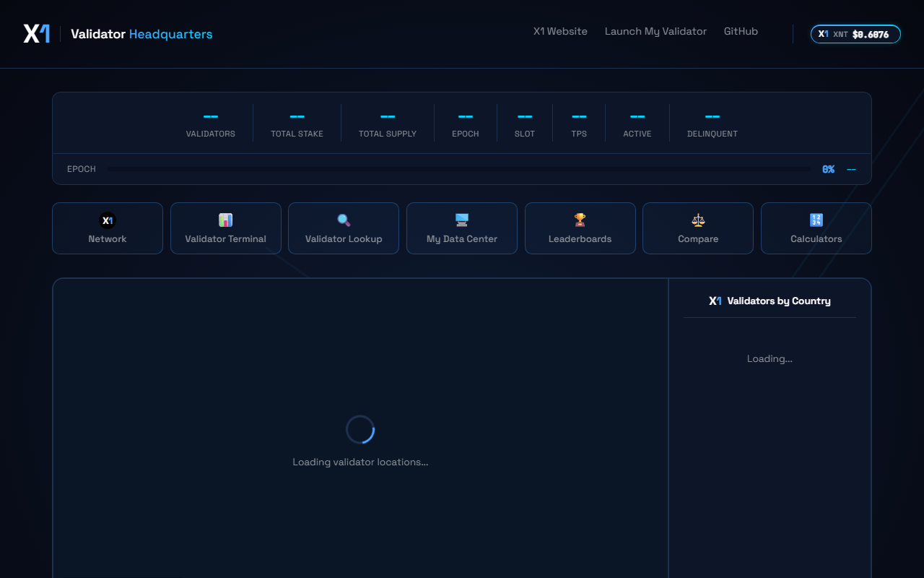
Task: Switch to the Validator Terminal tab
Action: [x=226, y=228]
